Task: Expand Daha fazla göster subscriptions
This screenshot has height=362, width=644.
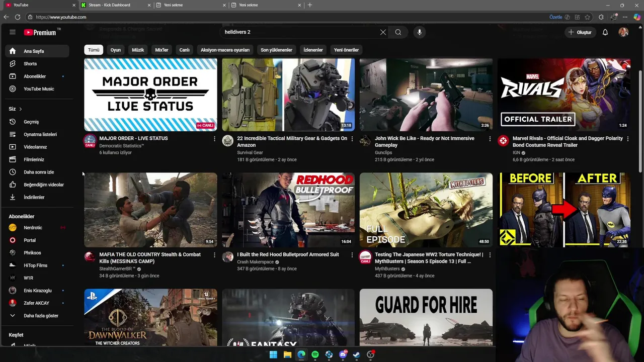Action: point(37,316)
